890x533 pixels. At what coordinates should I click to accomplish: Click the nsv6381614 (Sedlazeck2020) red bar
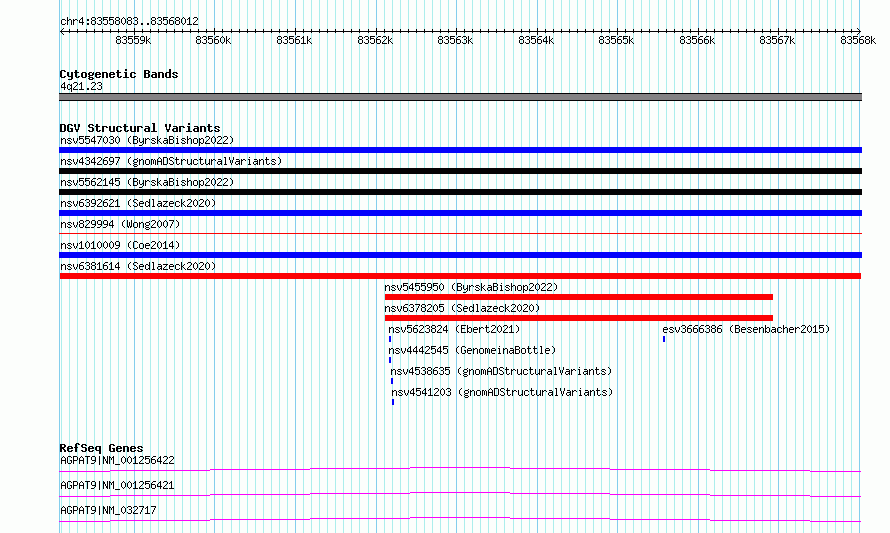click(x=460, y=276)
